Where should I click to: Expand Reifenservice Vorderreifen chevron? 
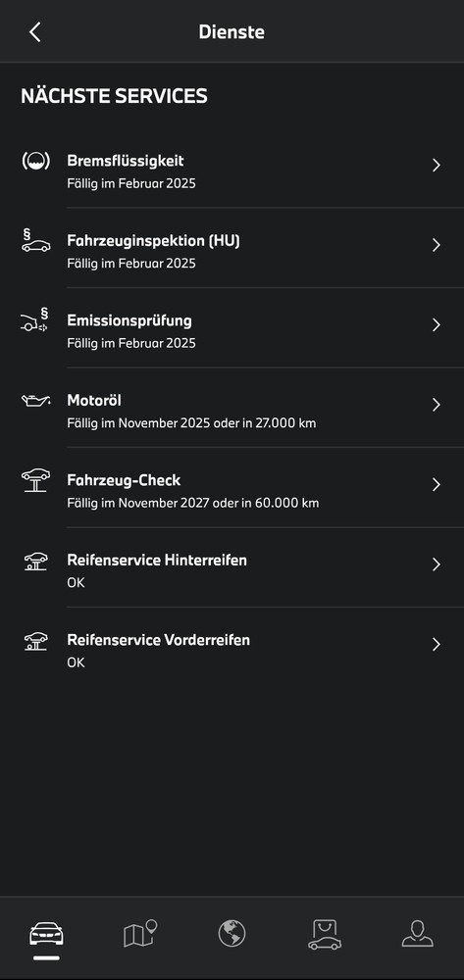437,645
